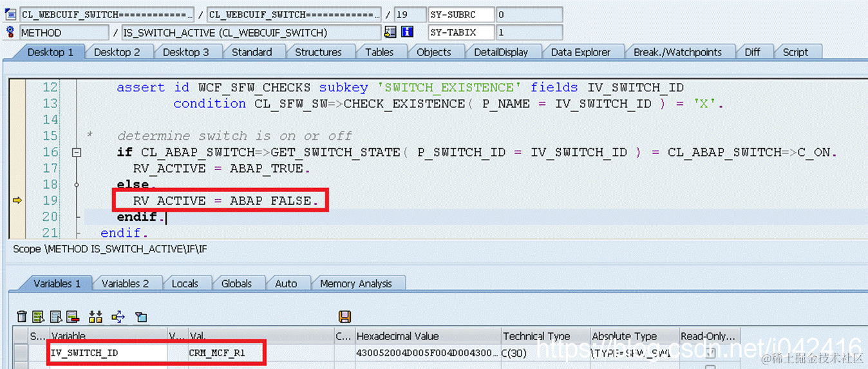
Task: Click the Read-Only column header
Action: point(710,336)
